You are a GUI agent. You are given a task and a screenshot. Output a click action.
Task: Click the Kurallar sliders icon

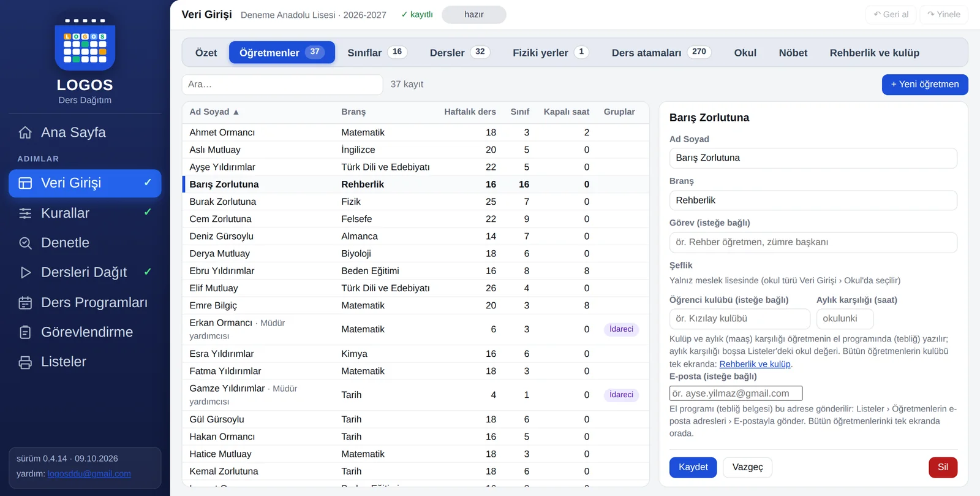point(25,213)
